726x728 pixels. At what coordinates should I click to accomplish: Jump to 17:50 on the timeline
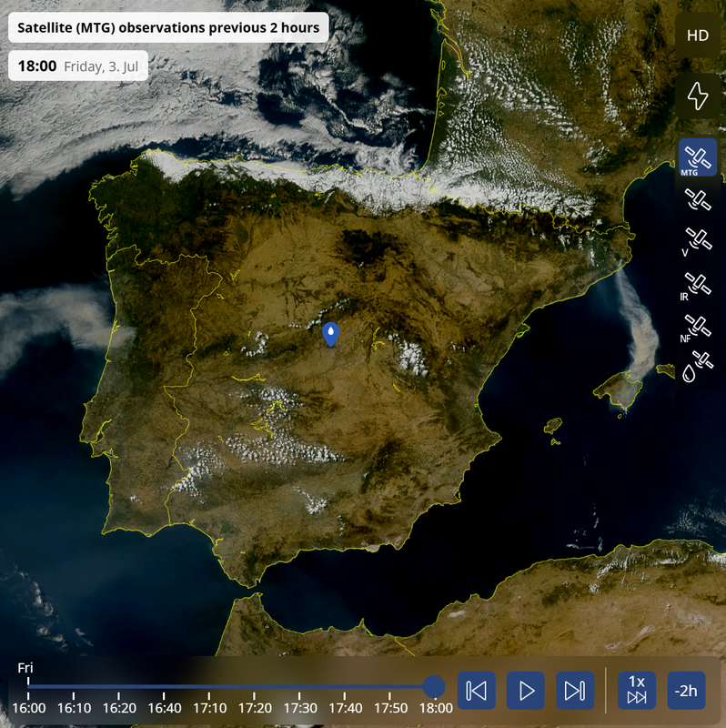(x=390, y=708)
